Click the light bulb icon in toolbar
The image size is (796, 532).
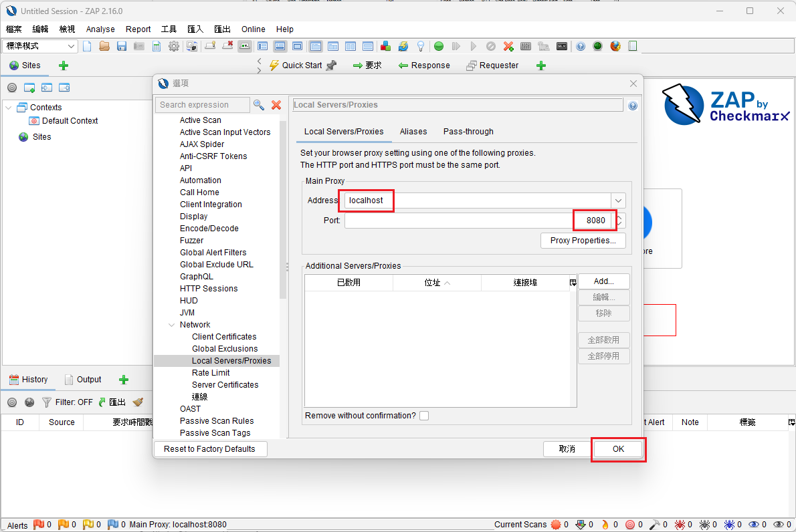[421, 46]
